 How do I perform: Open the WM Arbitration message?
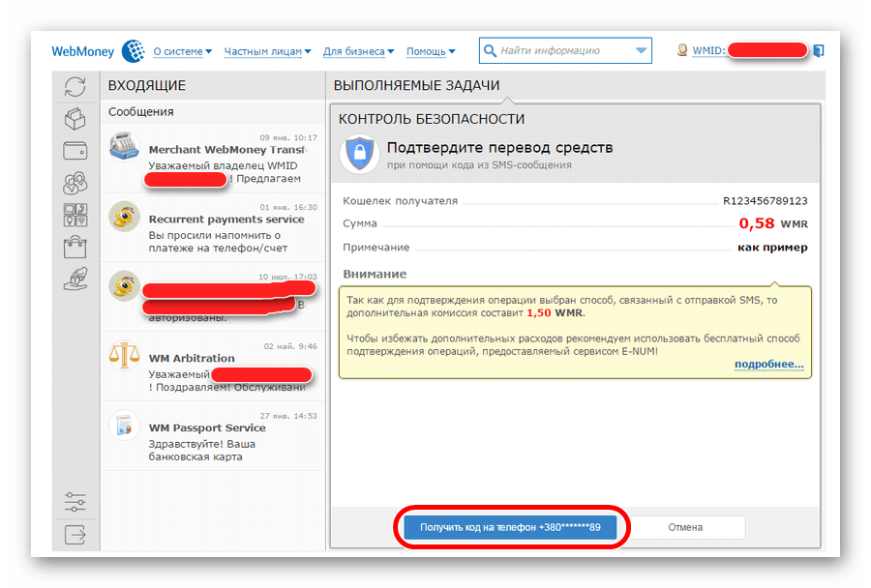click(x=213, y=365)
